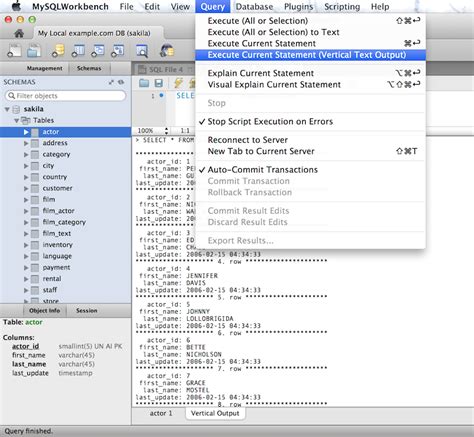
Task: Select the film_category table row
Action: tap(65, 222)
